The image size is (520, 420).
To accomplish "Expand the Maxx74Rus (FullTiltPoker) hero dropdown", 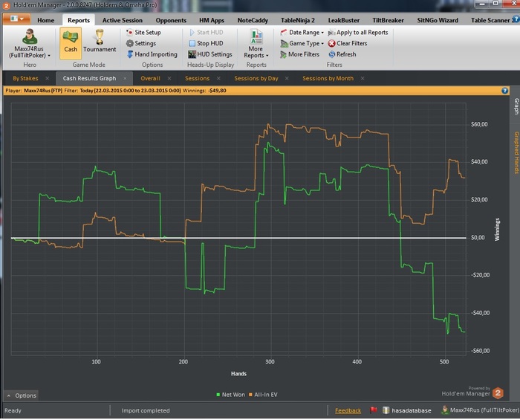I will tap(30, 52).
